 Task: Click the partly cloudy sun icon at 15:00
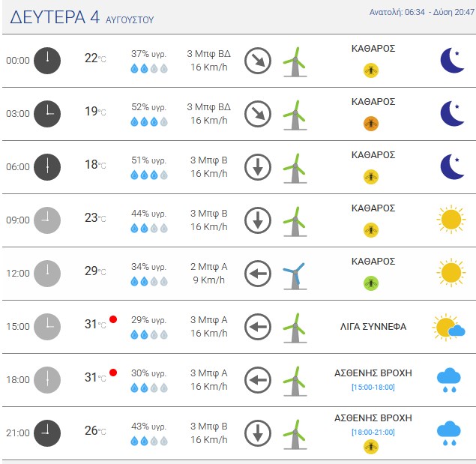click(449, 327)
